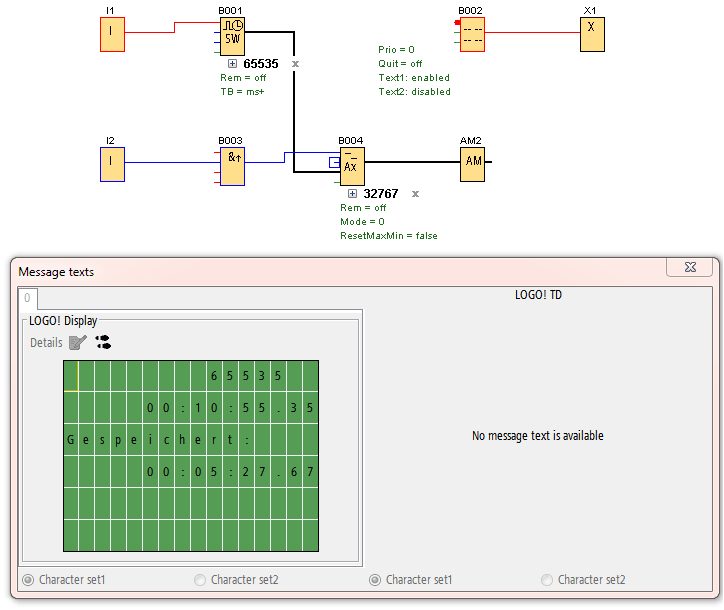Open the message text tab 0

27,298
